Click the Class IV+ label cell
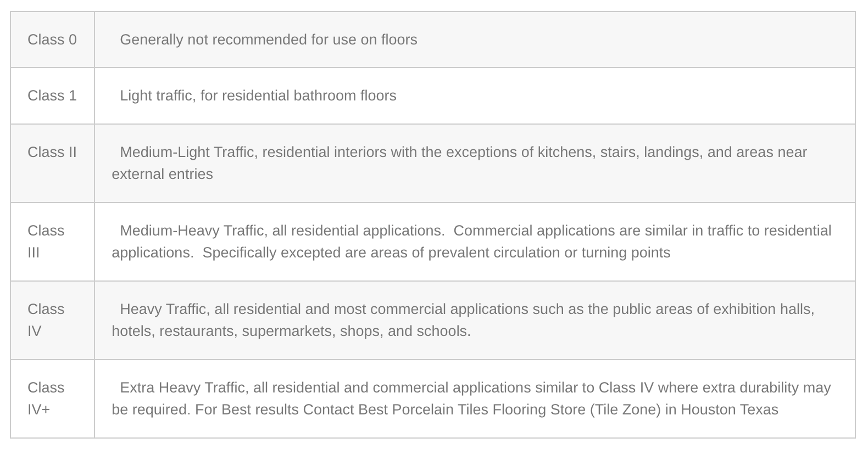The image size is (868, 449). [x=46, y=399]
